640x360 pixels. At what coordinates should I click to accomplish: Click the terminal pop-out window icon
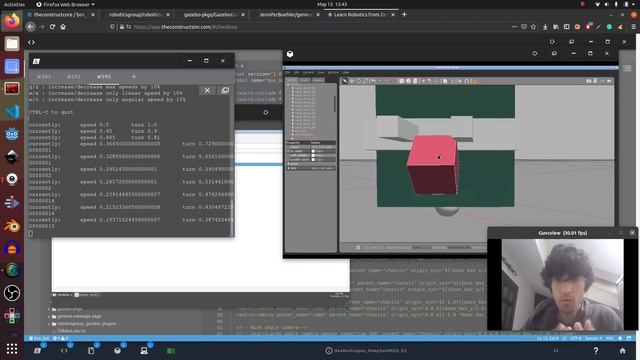[x=225, y=91]
